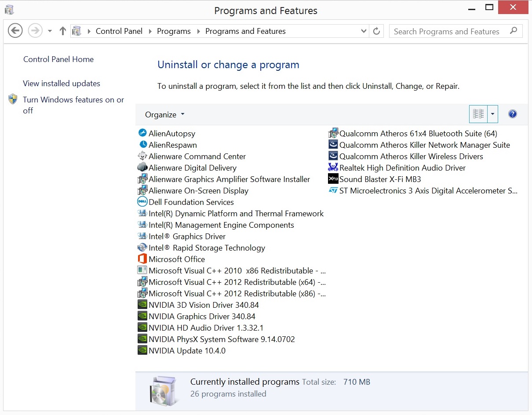Click the NVIDIA Update 10.4.0 icon

(142, 350)
